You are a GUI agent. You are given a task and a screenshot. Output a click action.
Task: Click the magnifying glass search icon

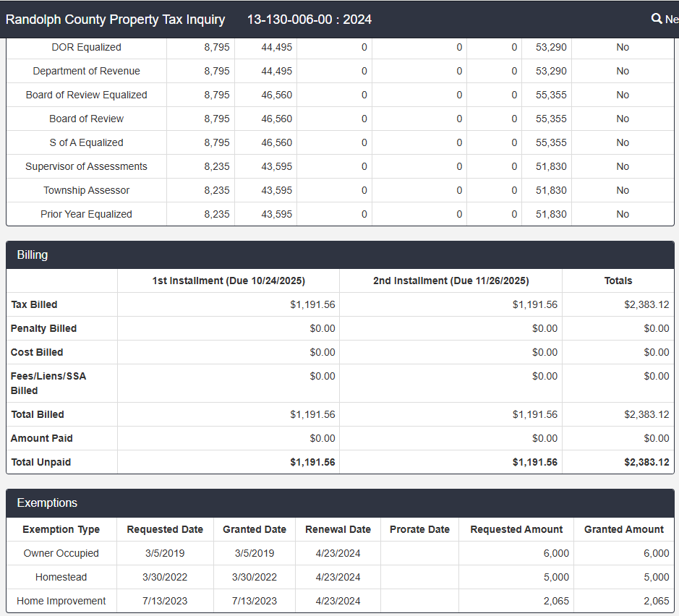[x=657, y=19]
